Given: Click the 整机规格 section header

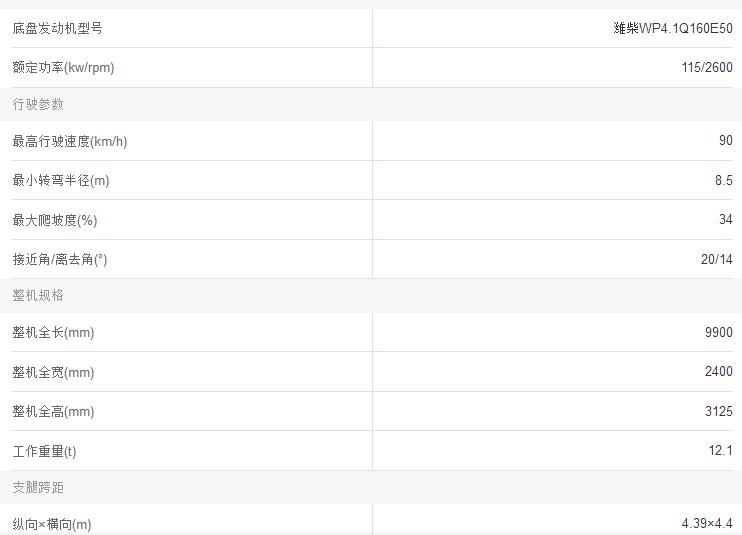Looking at the screenshot, I should click(x=38, y=295).
